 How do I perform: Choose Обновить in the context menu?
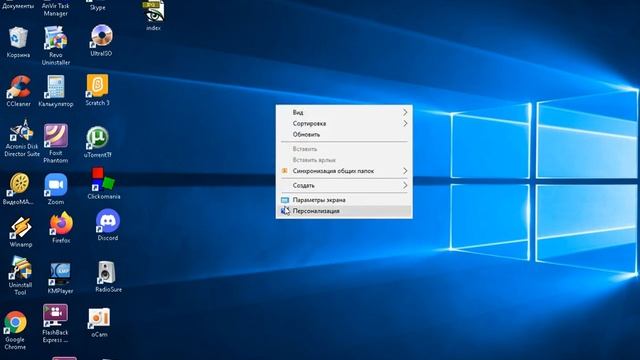click(344, 134)
